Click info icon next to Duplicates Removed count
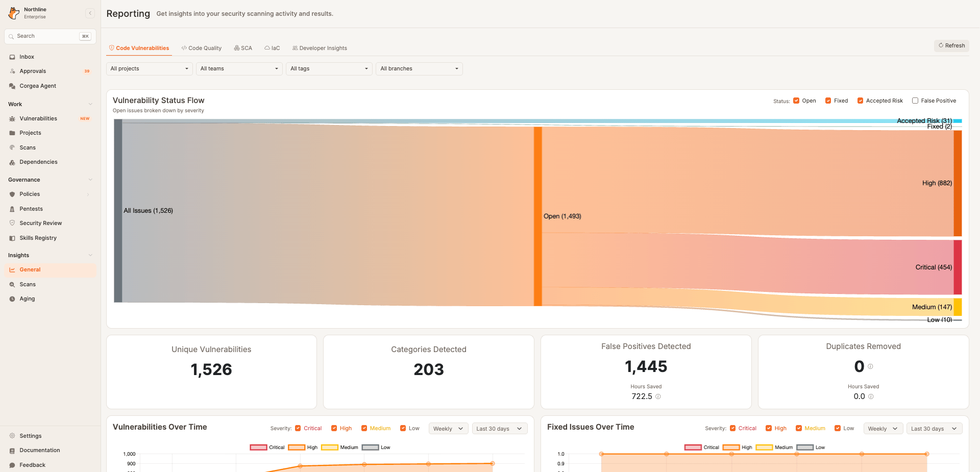This screenshot has width=980, height=472. click(x=871, y=366)
